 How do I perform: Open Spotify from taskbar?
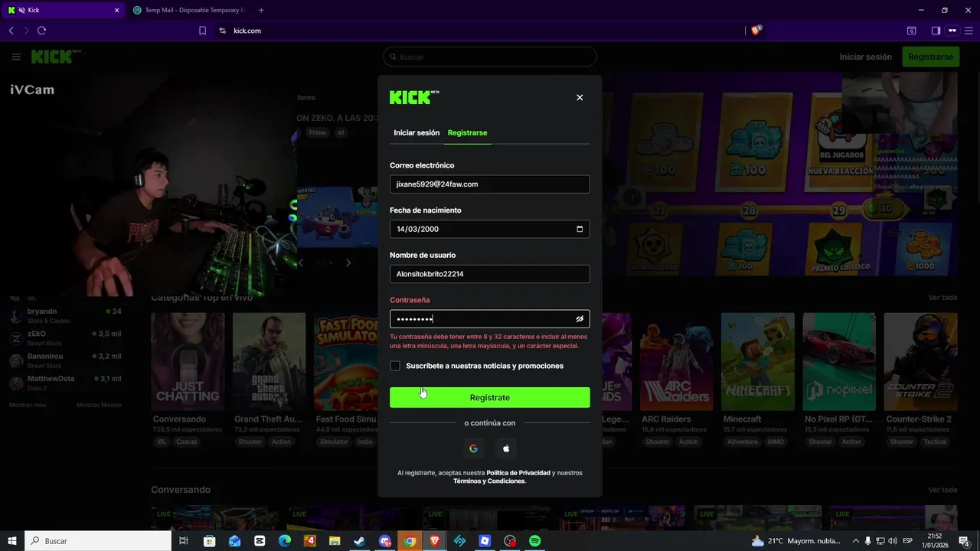point(535,541)
